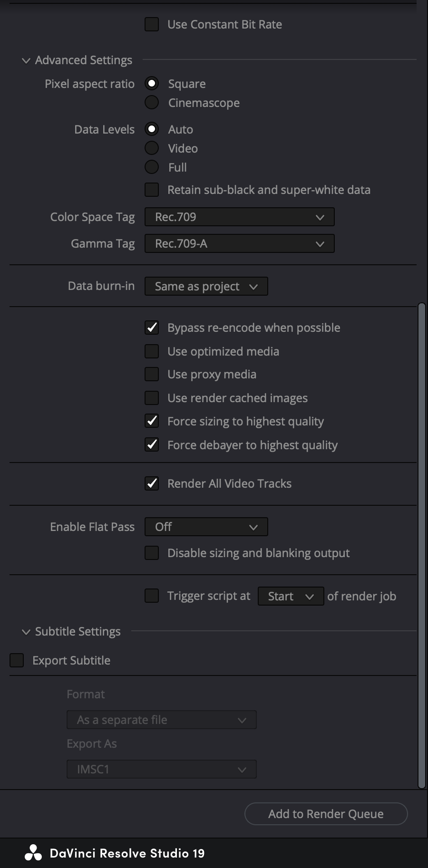Select Video data level
This screenshot has width=428, height=868.
coord(151,148)
